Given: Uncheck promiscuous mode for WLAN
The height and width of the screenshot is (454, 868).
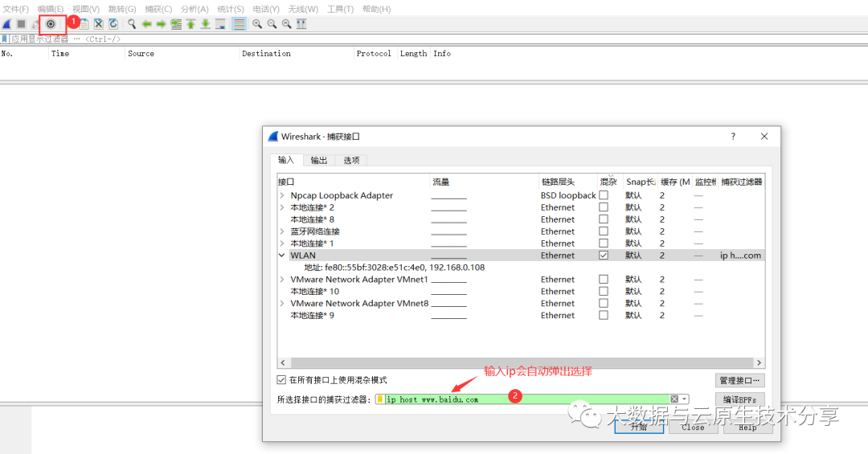Looking at the screenshot, I should (604, 256).
